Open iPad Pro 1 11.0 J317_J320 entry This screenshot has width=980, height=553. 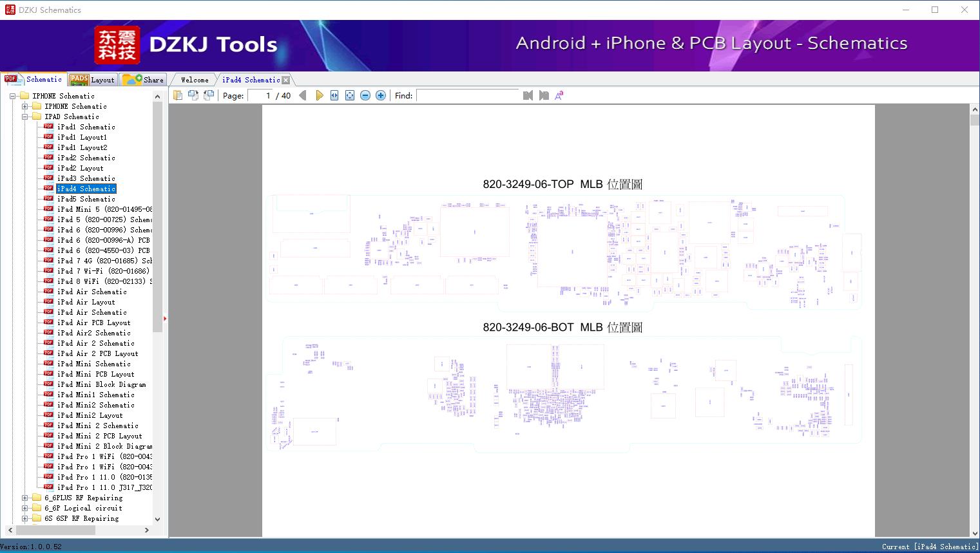coord(104,487)
